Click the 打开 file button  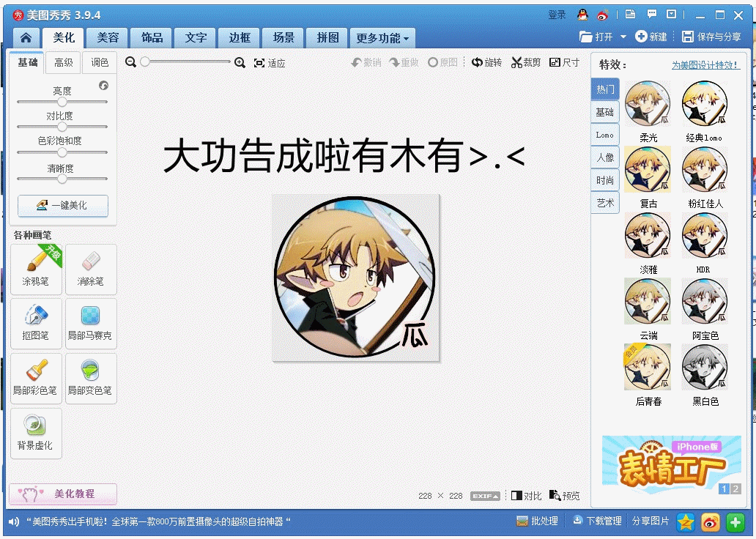(596, 37)
